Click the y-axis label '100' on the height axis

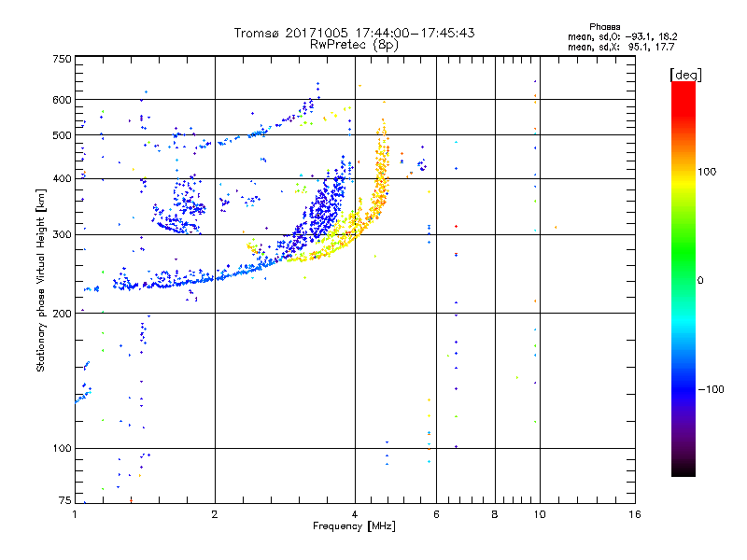pyautogui.click(x=62, y=448)
